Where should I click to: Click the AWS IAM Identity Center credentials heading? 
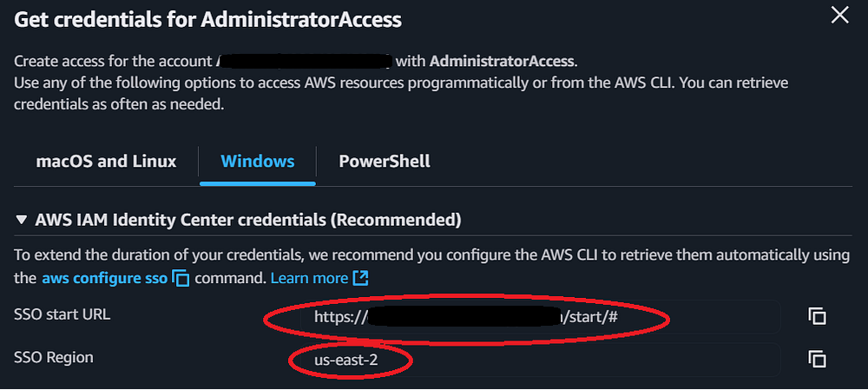(247, 221)
